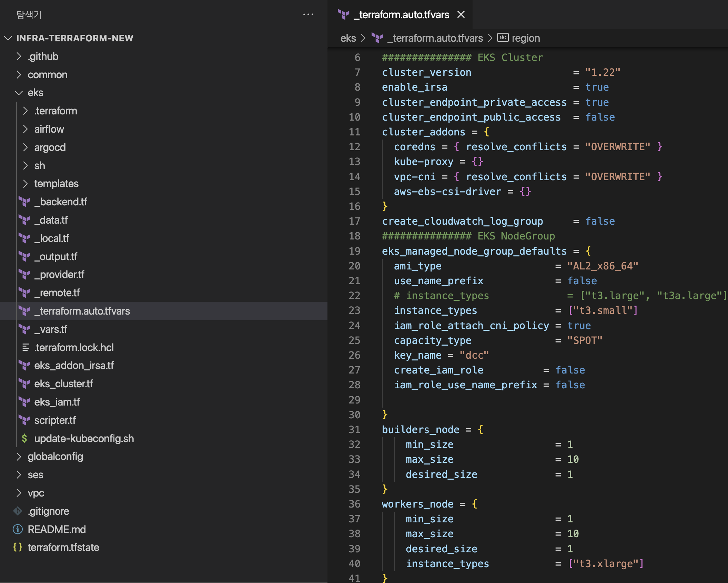The width and height of the screenshot is (728, 583).
Task: Expand the ses folder
Action: point(19,474)
